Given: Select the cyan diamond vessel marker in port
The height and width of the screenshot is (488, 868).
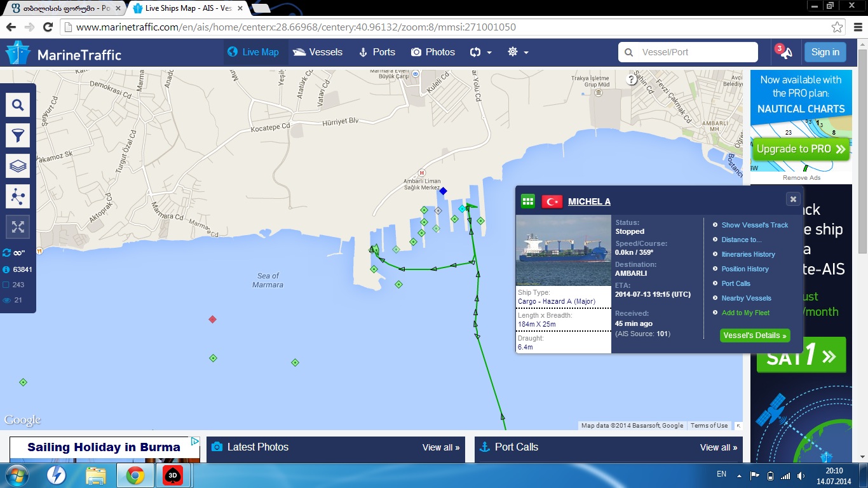Looking at the screenshot, I should tap(462, 208).
